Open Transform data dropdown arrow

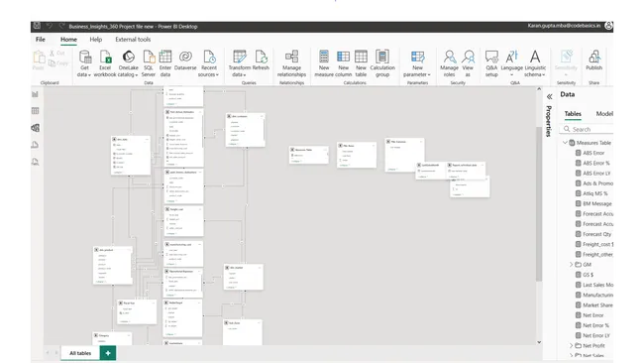click(x=245, y=75)
